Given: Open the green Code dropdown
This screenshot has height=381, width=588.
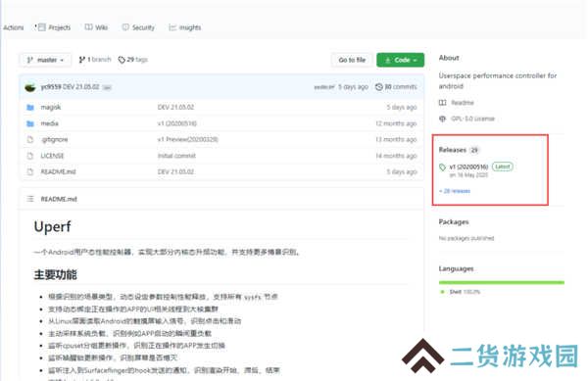Looking at the screenshot, I should pyautogui.click(x=401, y=60).
